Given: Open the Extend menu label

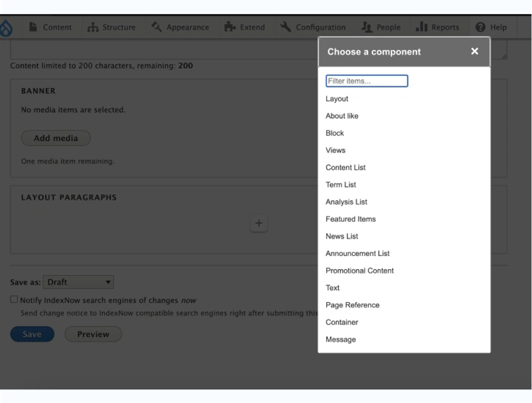Looking at the screenshot, I should [252, 27].
